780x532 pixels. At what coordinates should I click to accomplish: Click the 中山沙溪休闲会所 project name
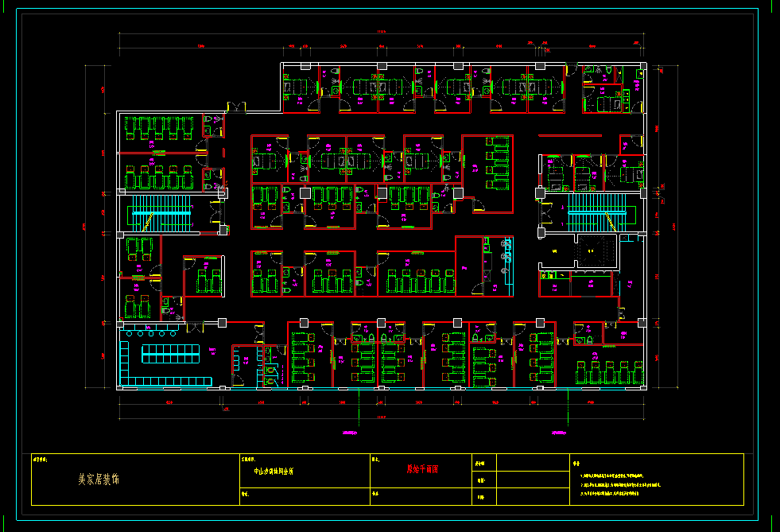pyautogui.click(x=274, y=471)
